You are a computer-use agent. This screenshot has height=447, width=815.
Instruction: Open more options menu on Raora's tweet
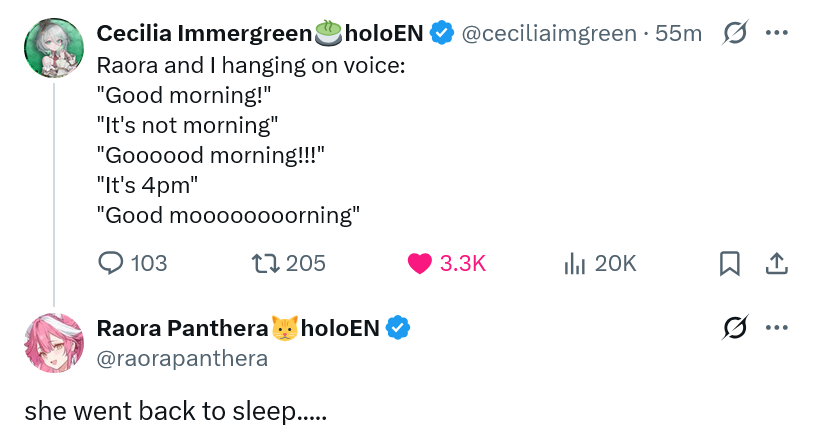point(776,328)
